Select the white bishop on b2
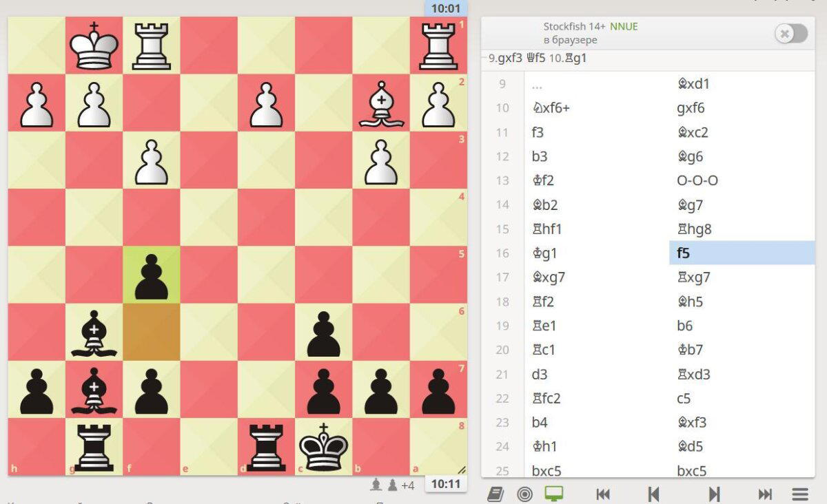 coord(381,103)
